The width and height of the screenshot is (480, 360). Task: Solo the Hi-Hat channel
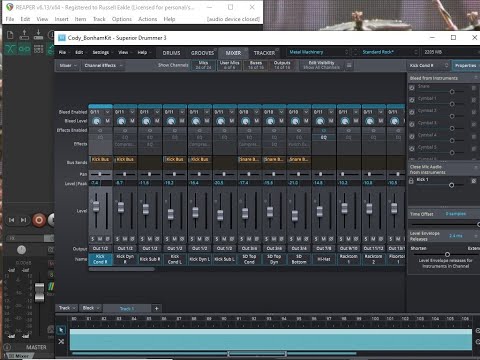316,239
